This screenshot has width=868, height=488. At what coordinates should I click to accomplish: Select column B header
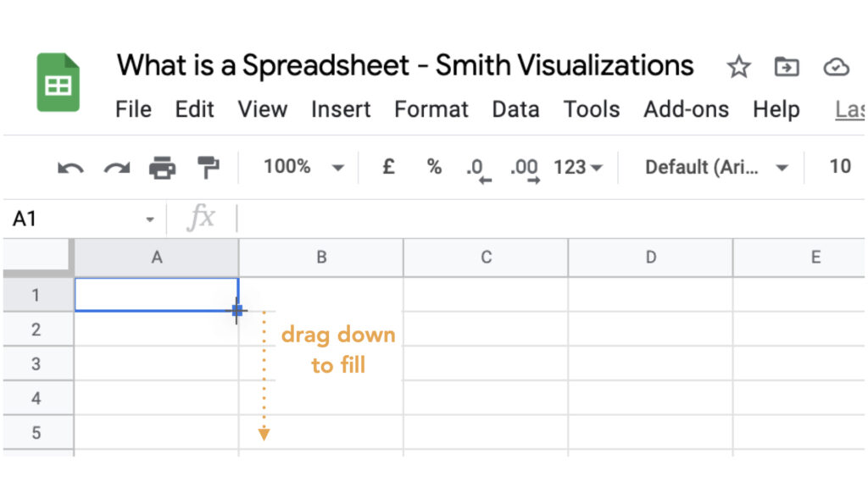coord(321,258)
